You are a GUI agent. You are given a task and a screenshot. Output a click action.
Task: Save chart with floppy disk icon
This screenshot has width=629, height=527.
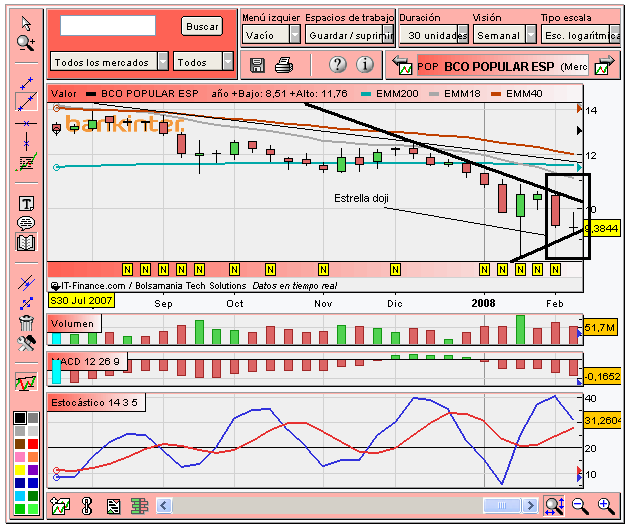click(x=257, y=65)
